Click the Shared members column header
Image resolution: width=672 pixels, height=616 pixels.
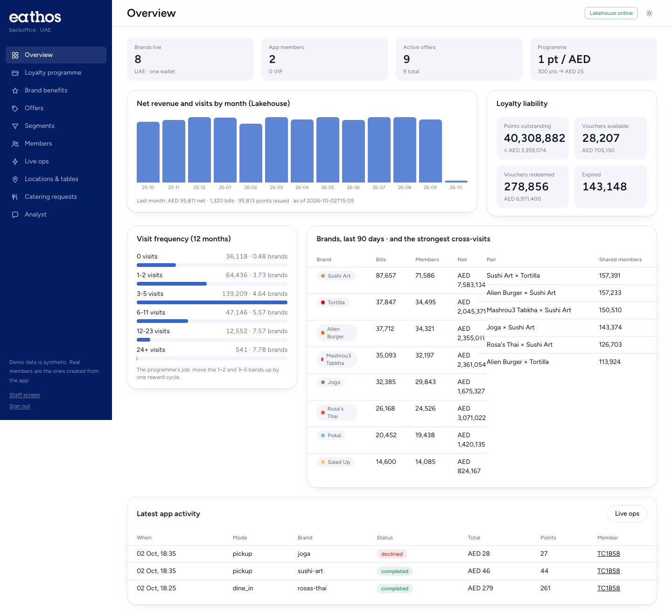620,259
